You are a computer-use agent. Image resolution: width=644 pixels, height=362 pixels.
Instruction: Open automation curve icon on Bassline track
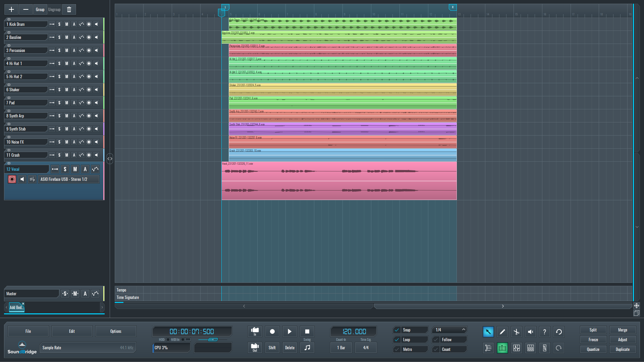[x=82, y=37]
